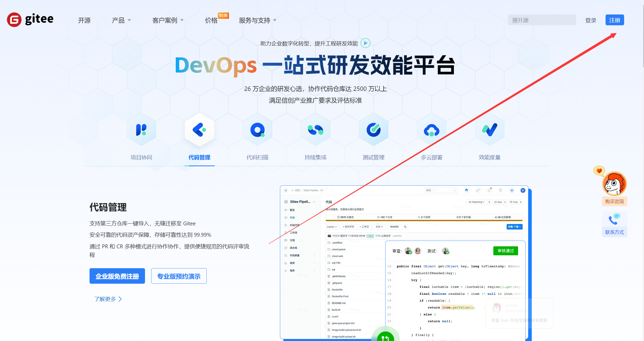Click the Watching dropdown in demo

[x=476, y=202]
